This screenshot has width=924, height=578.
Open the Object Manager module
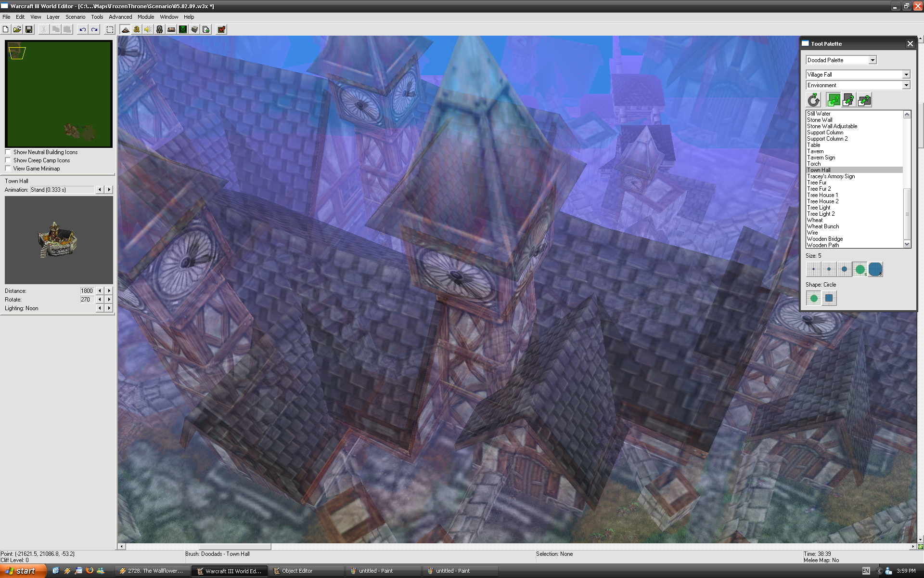[194, 29]
